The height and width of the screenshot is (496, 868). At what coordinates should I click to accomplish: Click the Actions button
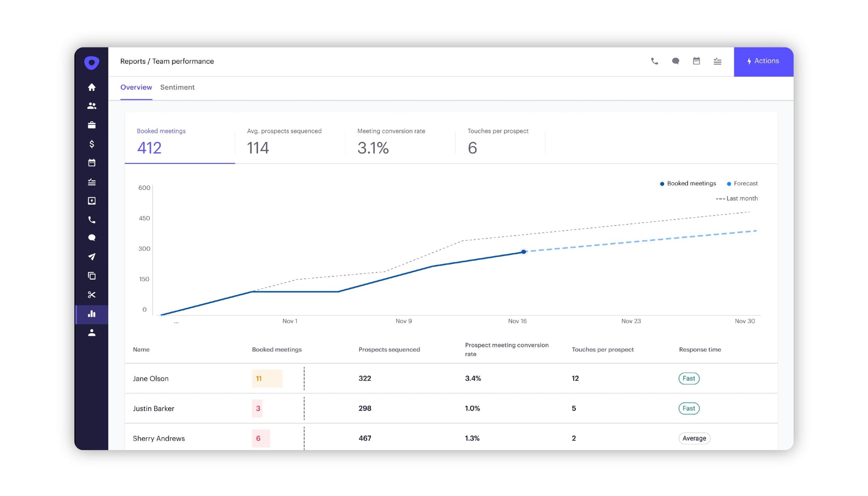763,61
